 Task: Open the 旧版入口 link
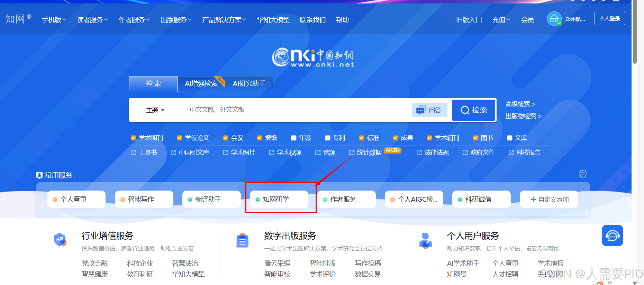tap(469, 20)
